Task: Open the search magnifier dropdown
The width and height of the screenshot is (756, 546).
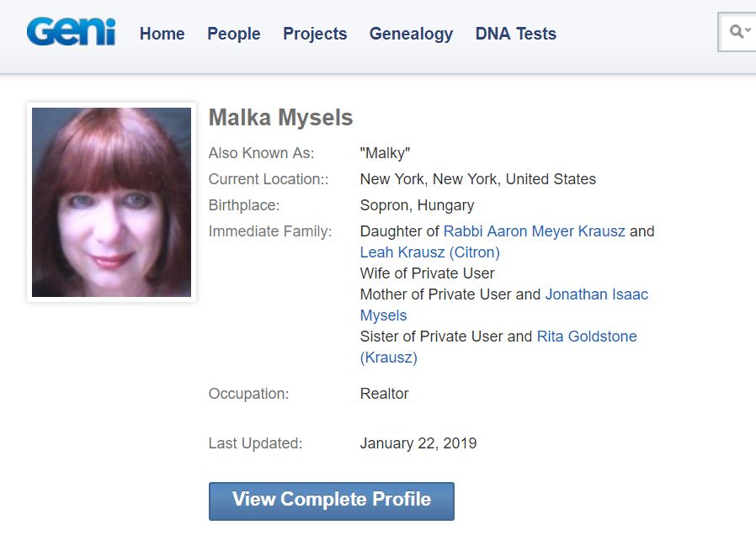Action: [x=740, y=32]
